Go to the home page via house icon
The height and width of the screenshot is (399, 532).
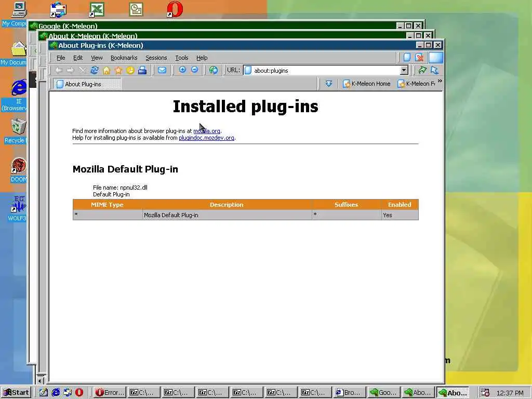click(x=107, y=70)
